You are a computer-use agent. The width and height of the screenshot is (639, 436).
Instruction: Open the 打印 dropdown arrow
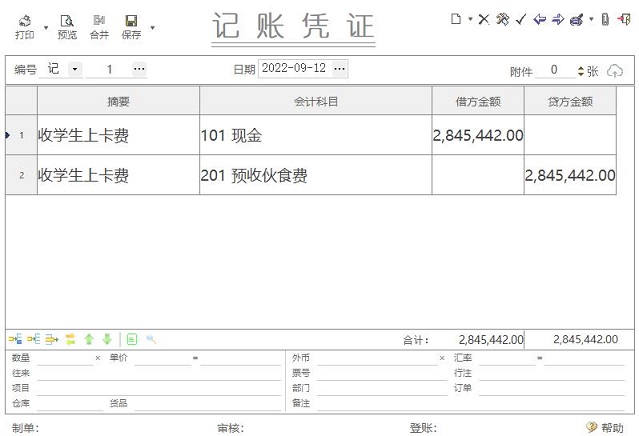pyautogui.click(x=46, y=28)
